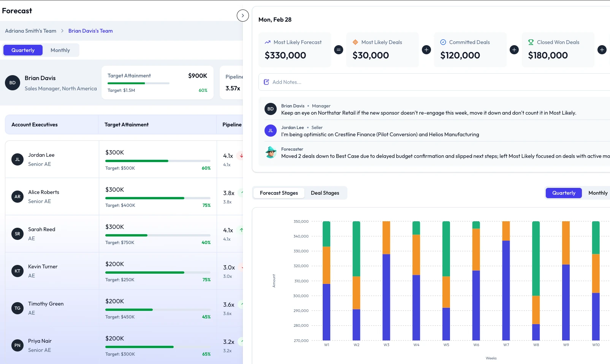
Task: Click the Kevin Turner name
Action: [43, 266]
